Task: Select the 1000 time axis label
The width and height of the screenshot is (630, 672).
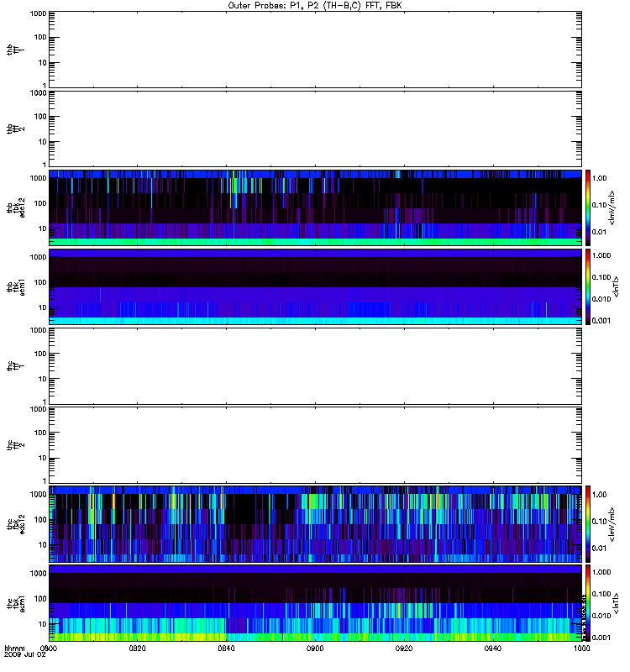Action: coord(581,648)
